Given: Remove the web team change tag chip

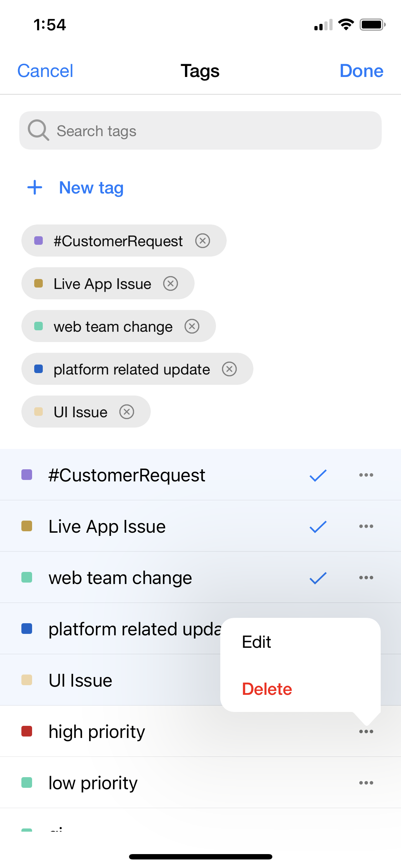Looking at the screenshot, I should click(x=192, y=326).
